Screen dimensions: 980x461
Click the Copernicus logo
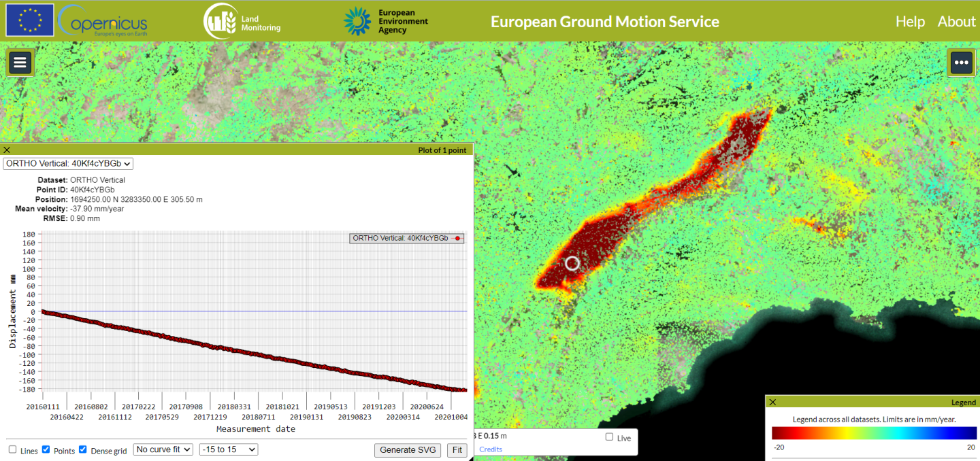pyautogui.click(x=101, y=21)
